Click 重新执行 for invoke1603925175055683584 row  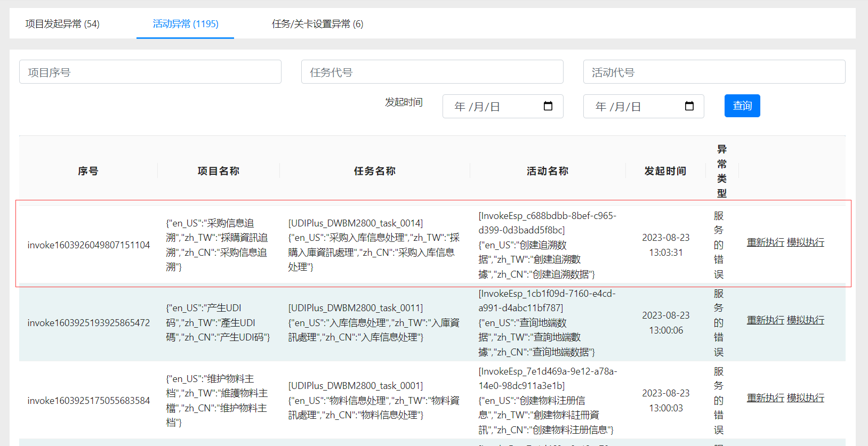(766, 398)
